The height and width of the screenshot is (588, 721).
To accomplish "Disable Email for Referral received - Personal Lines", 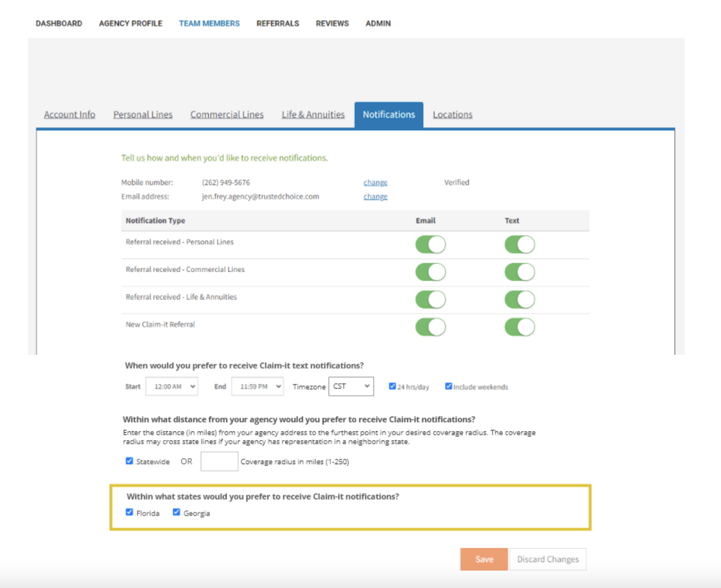I will click(430, 244).
